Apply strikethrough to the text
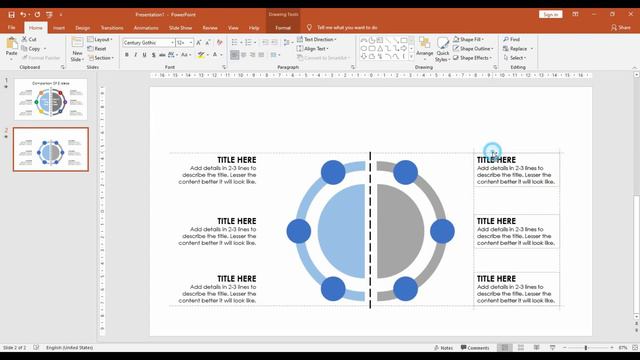The height and width of the screenshot is (360, 640). (x=162, y=55)
